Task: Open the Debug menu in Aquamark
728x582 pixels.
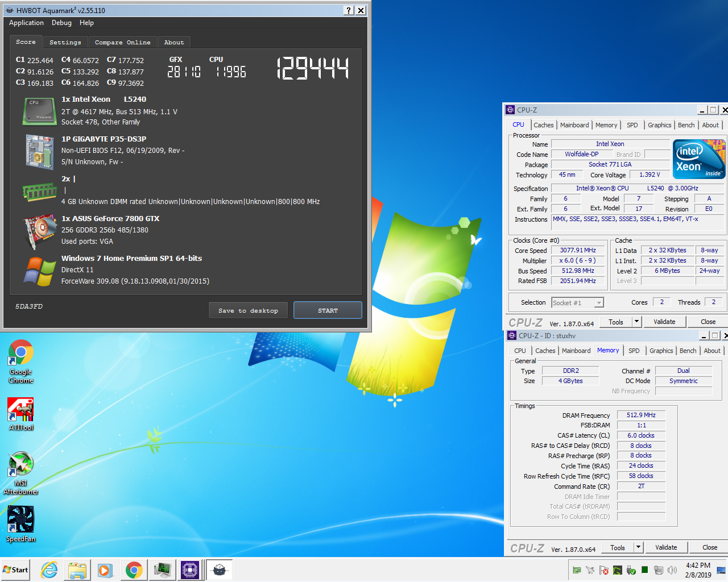Action: click(x=61, y=23)
